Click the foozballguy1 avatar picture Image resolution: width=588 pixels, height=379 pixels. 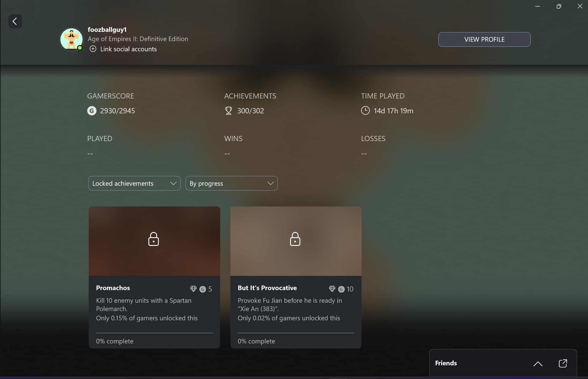pyautogui.click(x=71, y=39)
